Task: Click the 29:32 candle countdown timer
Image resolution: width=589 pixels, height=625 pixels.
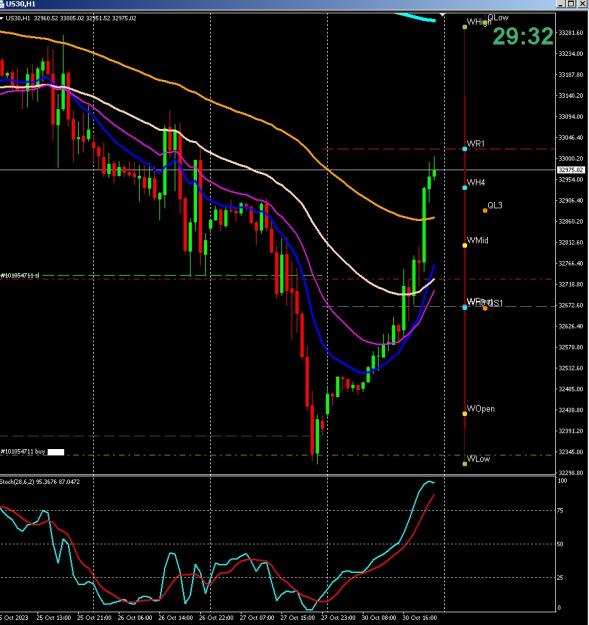Action: click(x=523, y=37)
